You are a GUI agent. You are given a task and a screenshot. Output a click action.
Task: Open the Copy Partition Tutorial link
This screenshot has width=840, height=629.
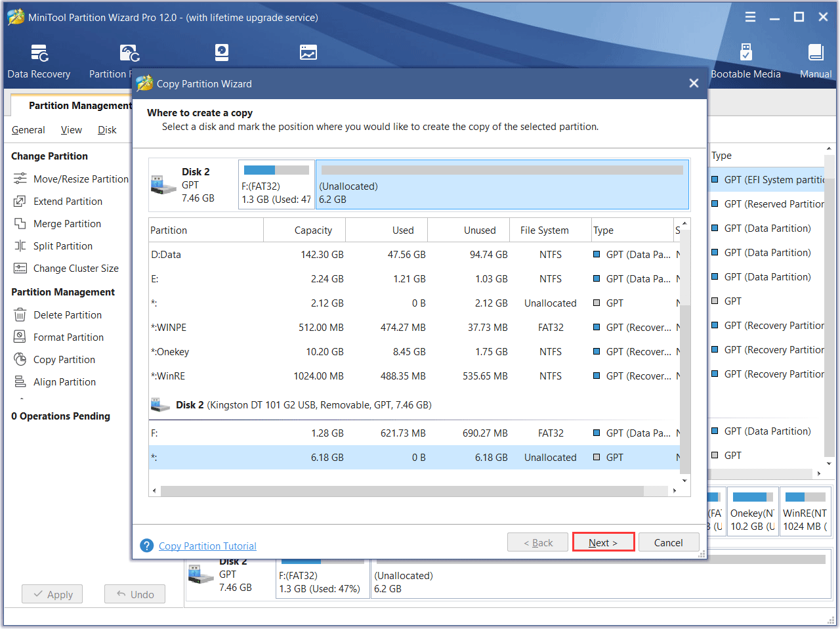207,546
